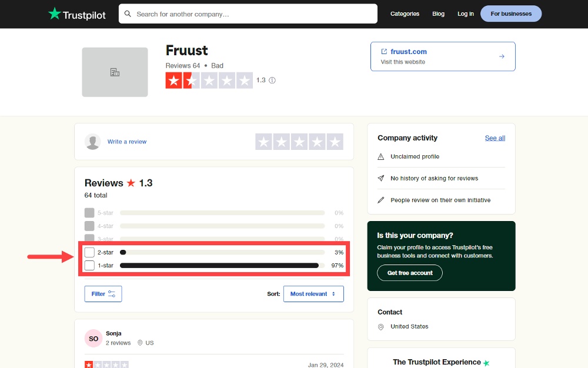Click the SO avatar for Sonja

point(93,339)
